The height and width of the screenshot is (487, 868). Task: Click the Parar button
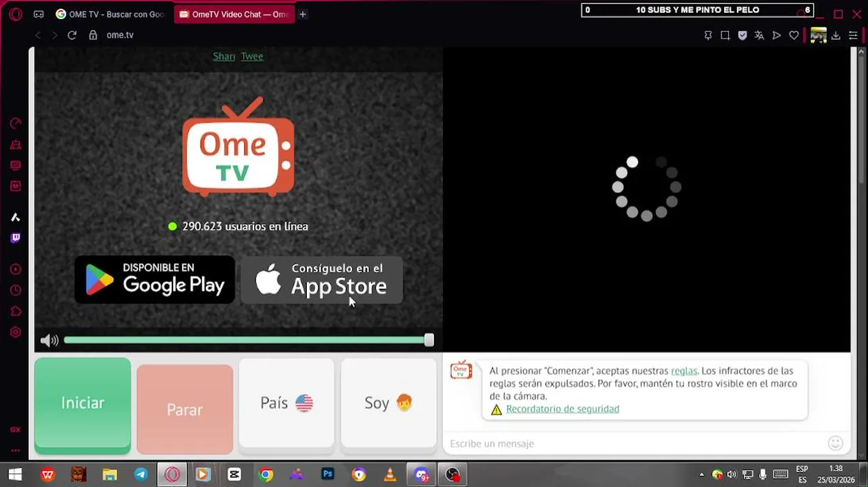point(185,409)
